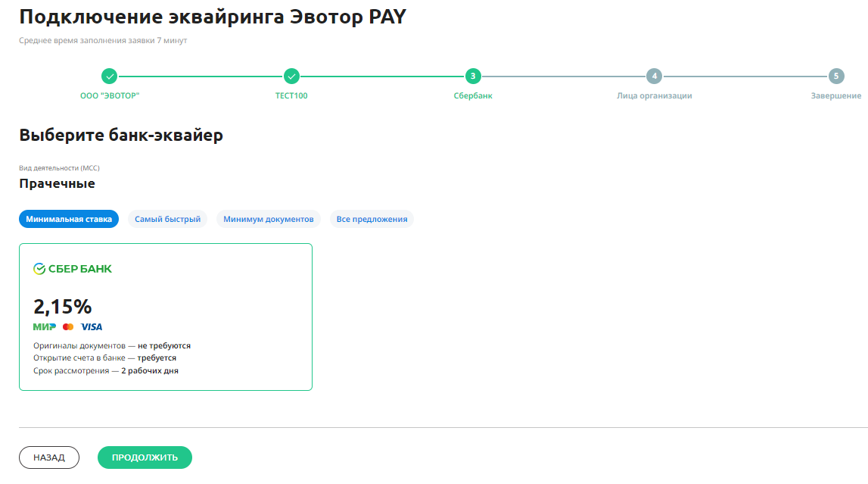Select the Самый быстрый filter

(168, 219)
